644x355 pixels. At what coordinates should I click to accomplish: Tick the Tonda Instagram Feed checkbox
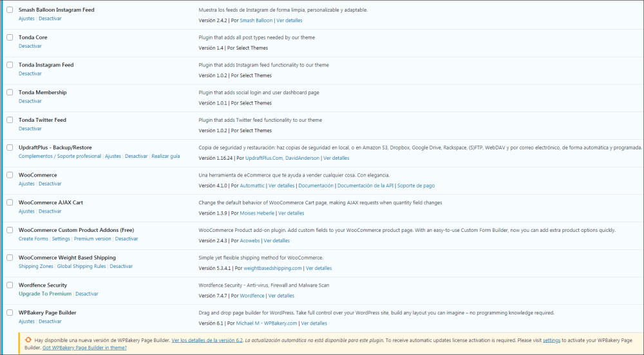click(x=10, y=65)
